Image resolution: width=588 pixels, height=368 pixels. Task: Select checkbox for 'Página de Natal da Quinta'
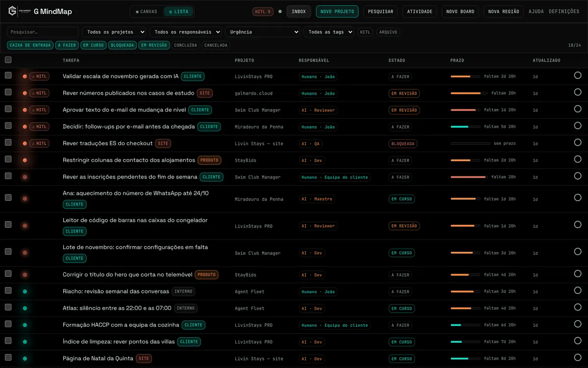8,358
